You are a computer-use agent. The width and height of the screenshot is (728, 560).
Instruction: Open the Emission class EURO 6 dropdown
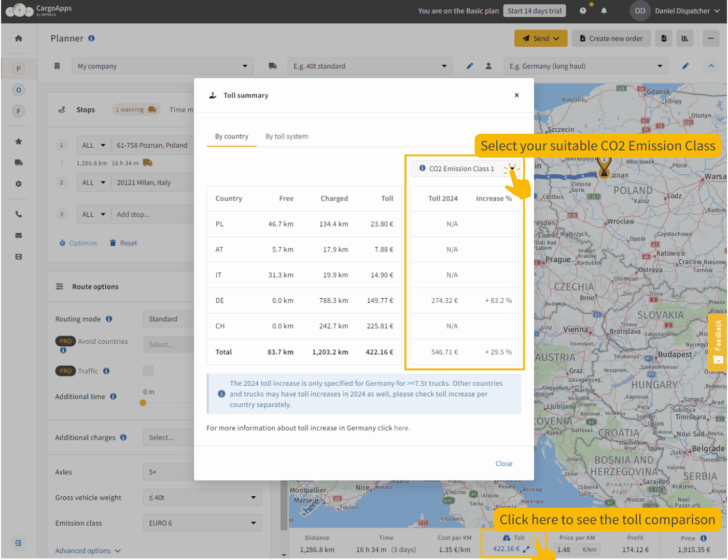202,523
